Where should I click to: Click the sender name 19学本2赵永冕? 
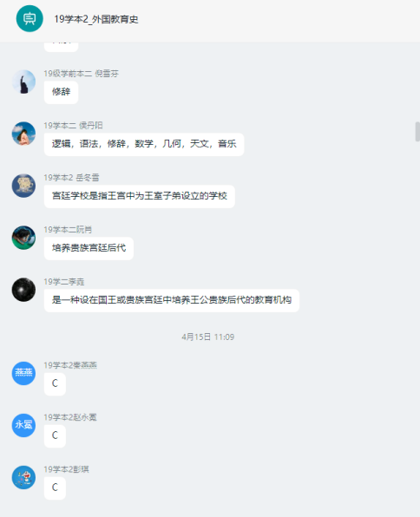70,417
